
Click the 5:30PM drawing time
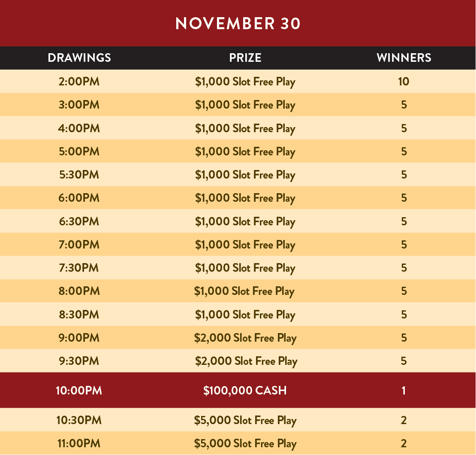tap(79, 175)
